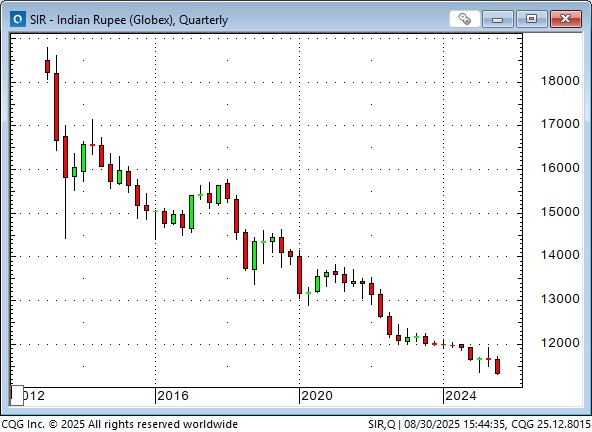
Task: Click the tallest red candlestick near 2013
Action: coord(57,107)
